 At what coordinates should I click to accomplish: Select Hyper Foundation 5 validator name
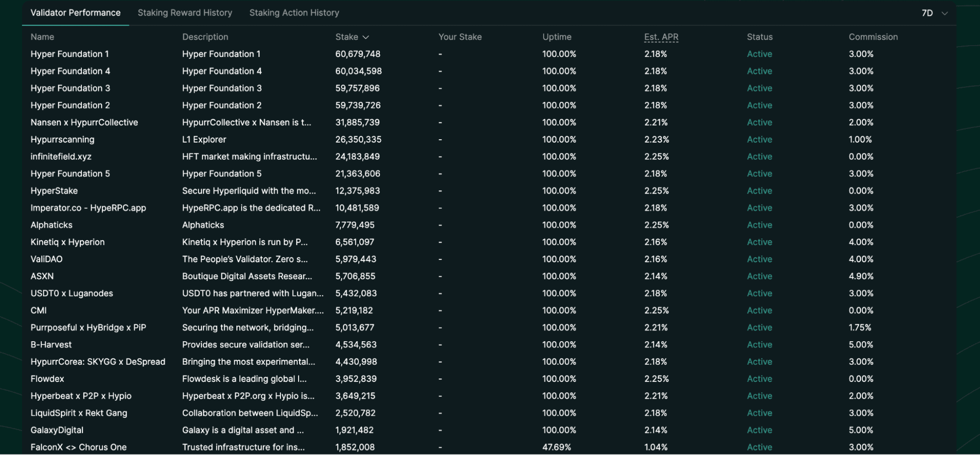[x=70, y=174]
